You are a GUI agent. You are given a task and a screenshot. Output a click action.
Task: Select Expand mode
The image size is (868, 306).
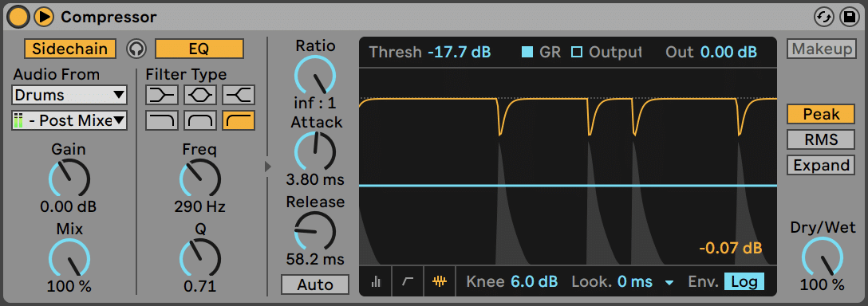click(822, 165)
